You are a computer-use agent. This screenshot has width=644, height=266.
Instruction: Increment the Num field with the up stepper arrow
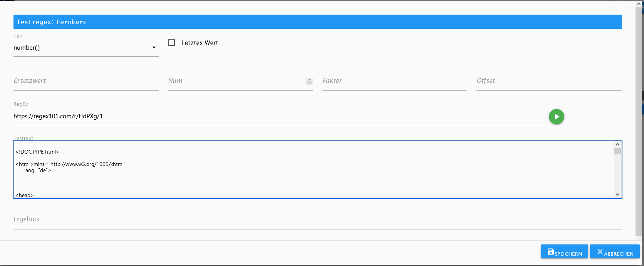click(309, 79)
